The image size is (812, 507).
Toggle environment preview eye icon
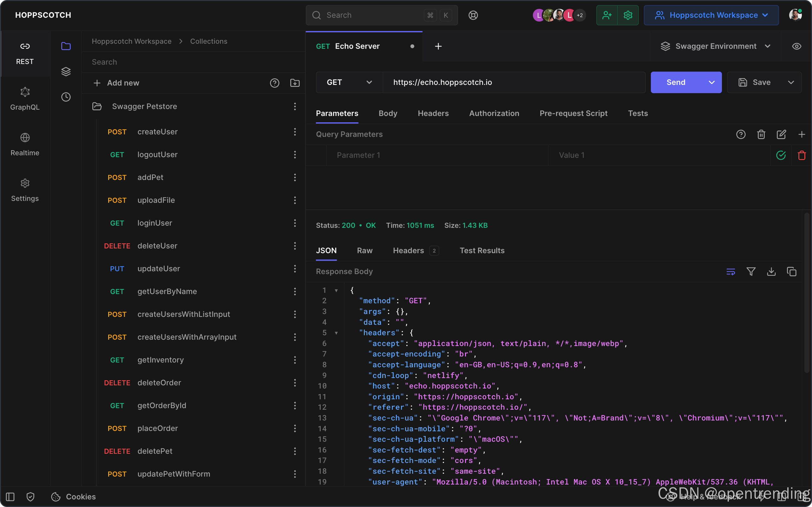(796, 46)
